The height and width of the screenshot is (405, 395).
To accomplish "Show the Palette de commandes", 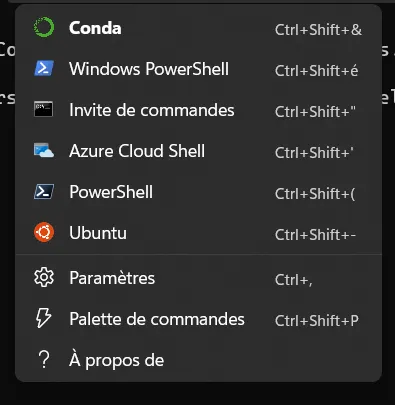I will (x=199, y=319).
